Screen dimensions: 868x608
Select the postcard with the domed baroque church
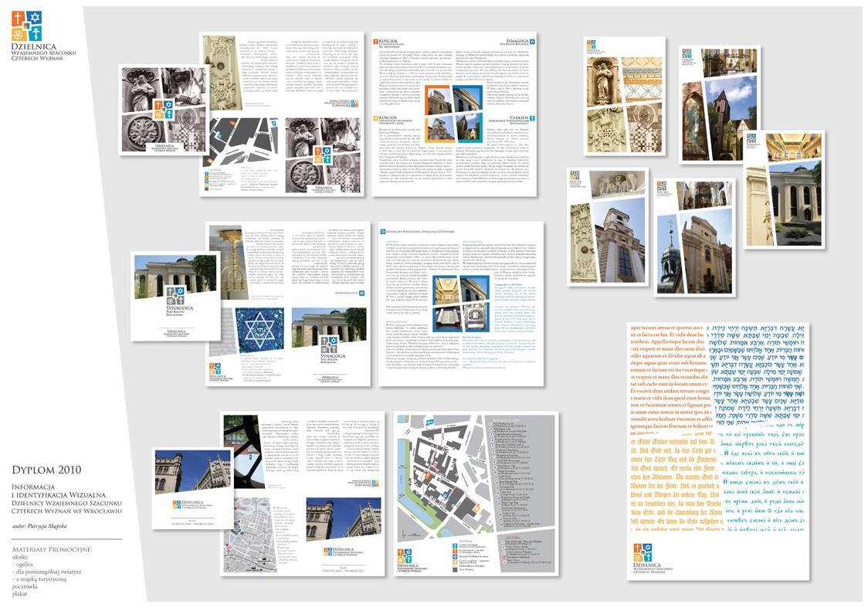click(x=694, y=237)
